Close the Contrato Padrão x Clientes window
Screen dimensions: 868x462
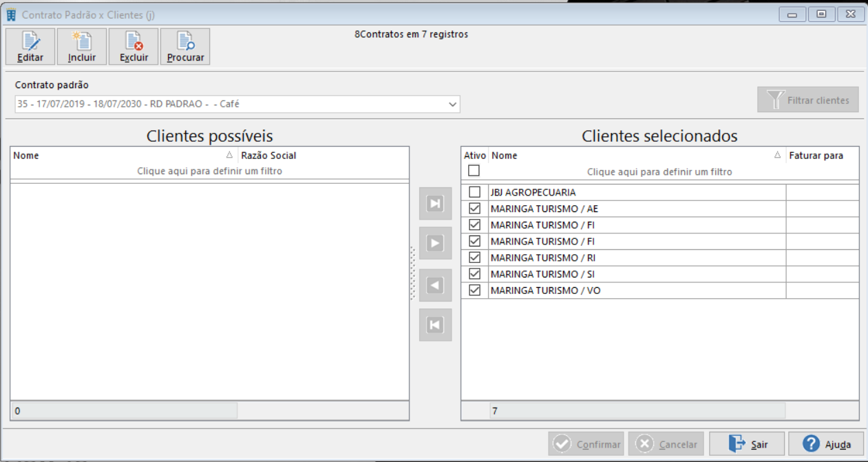coord(851,14)
